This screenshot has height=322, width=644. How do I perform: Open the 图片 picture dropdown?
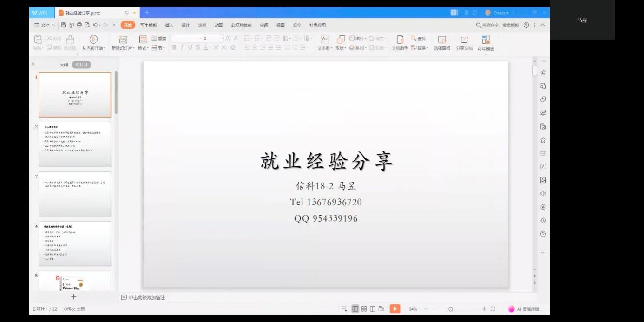(x=358, y=39)
